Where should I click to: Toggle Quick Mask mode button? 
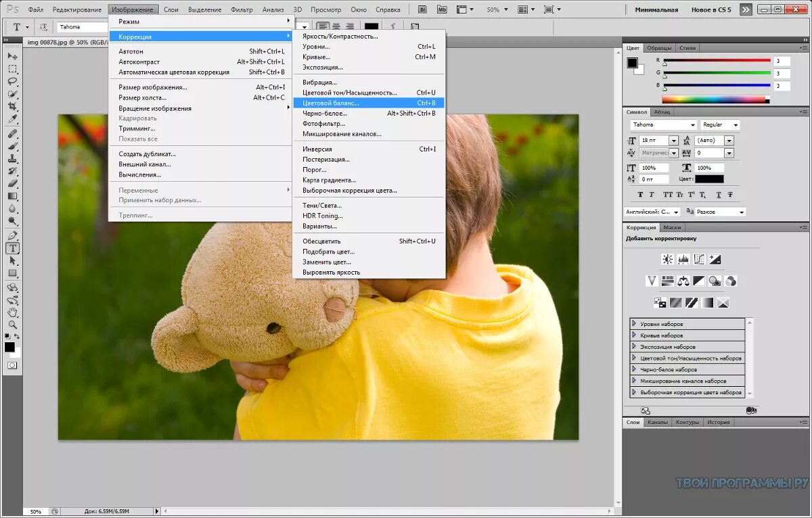(12, 365)
